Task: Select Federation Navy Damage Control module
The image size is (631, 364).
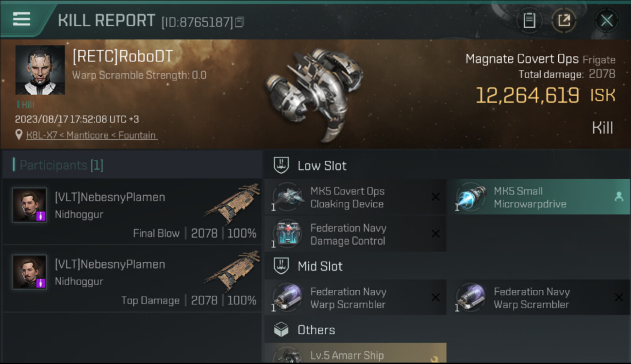Action: click(x=355, y=234)
